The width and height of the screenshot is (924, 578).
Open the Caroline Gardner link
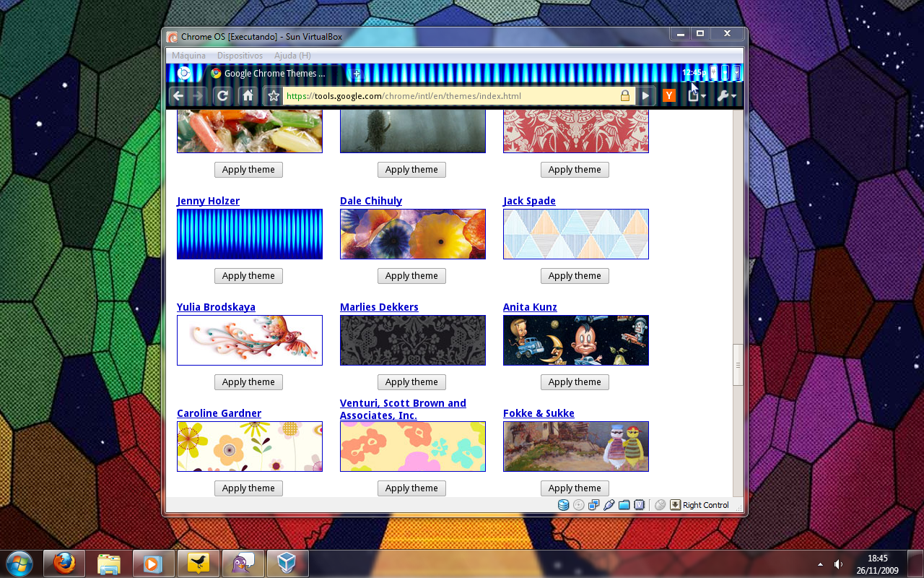tap(219, 413)
